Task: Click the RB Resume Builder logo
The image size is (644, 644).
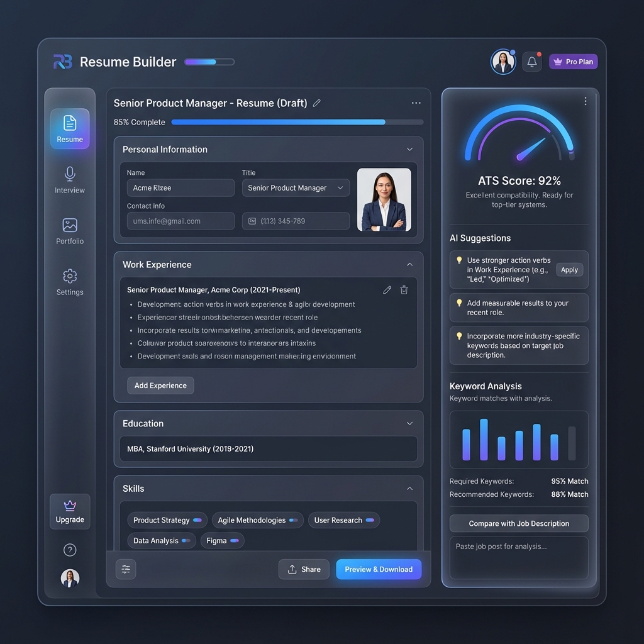Action: (63, 62)
